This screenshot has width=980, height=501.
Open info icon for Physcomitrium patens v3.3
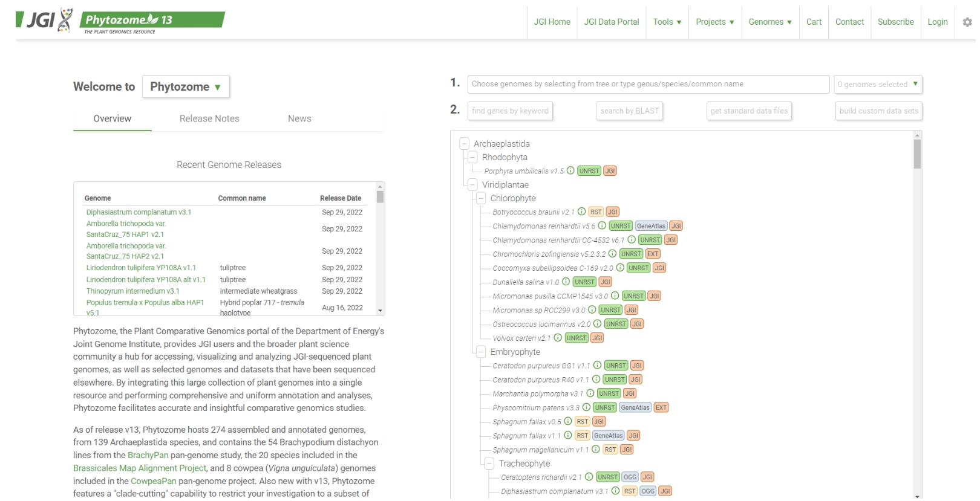point(586,407)
